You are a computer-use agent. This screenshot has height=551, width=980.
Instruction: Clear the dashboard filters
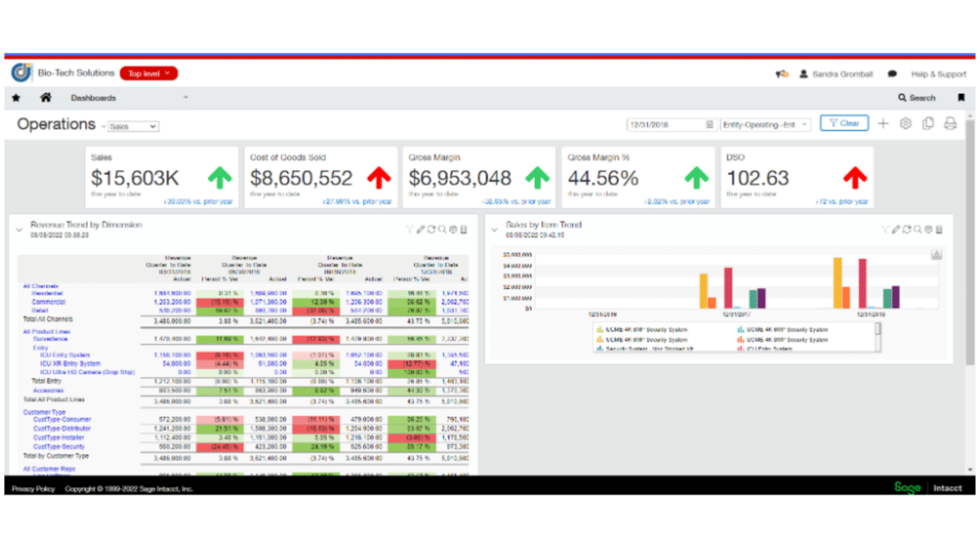click(845, 123)
